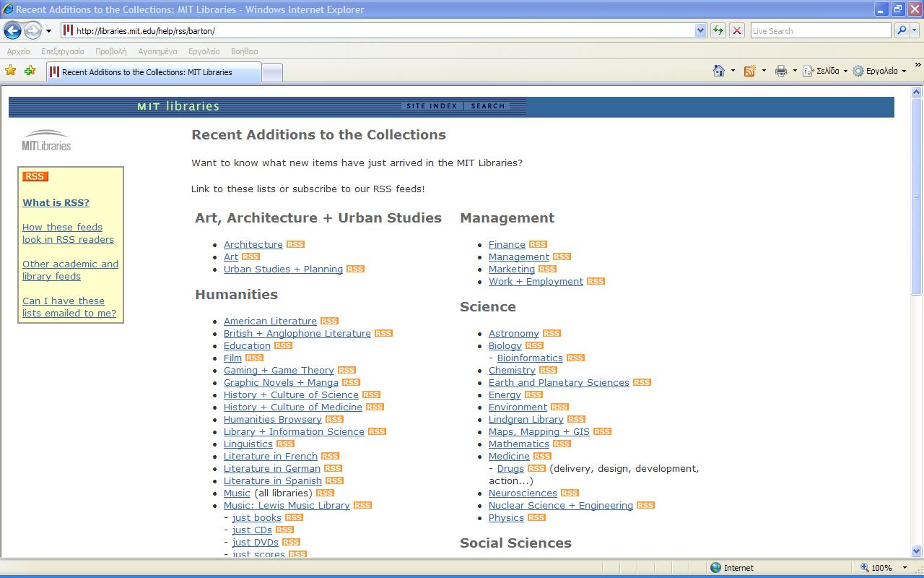Click the RSS icon beside Film
The height and width of the screenshot is (578, 924).
[254, 358]
